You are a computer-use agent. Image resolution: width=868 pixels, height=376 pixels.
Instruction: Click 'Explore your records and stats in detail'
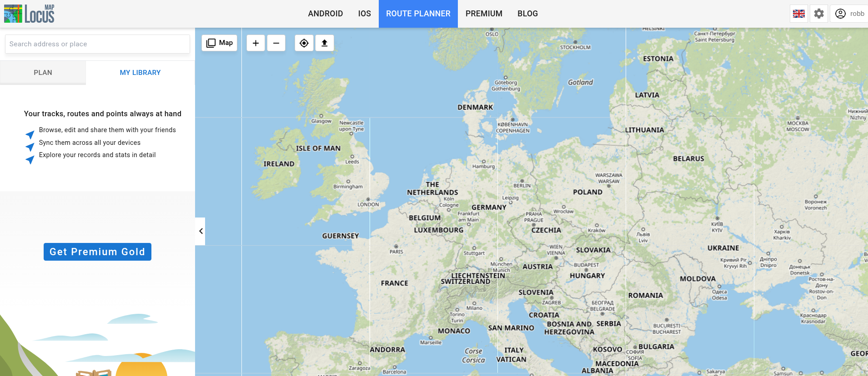pyautogui.click(x=97, y=155)
